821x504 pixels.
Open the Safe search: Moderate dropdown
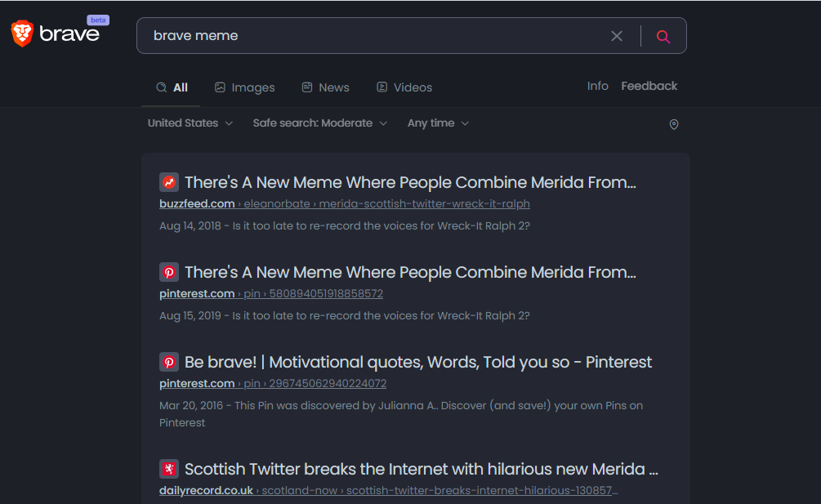(x=320, y=123)
